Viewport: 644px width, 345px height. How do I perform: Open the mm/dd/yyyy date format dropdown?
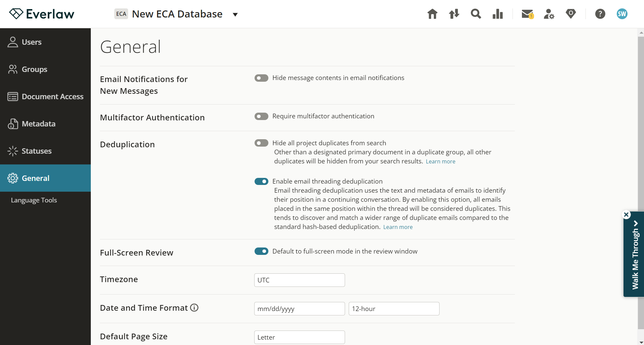300,309
